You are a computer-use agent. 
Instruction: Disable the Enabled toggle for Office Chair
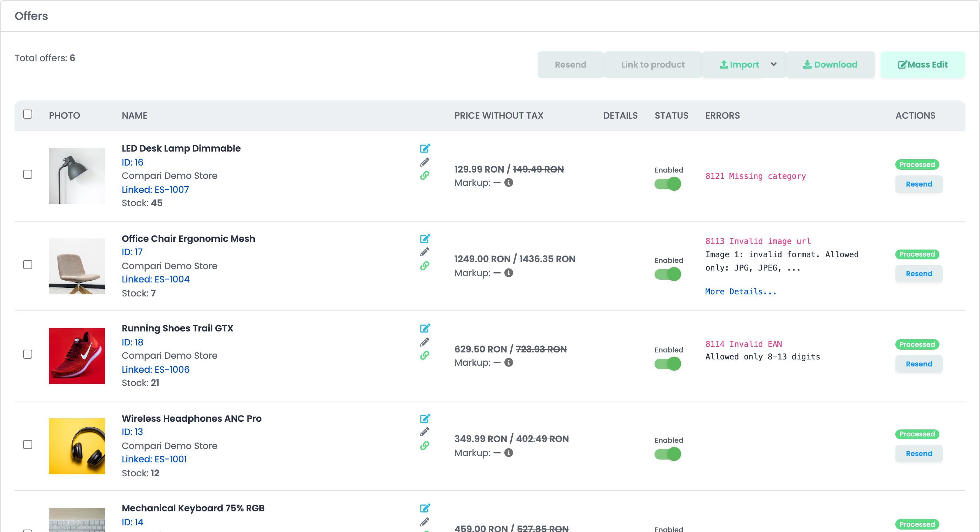[x=668, y=274]
